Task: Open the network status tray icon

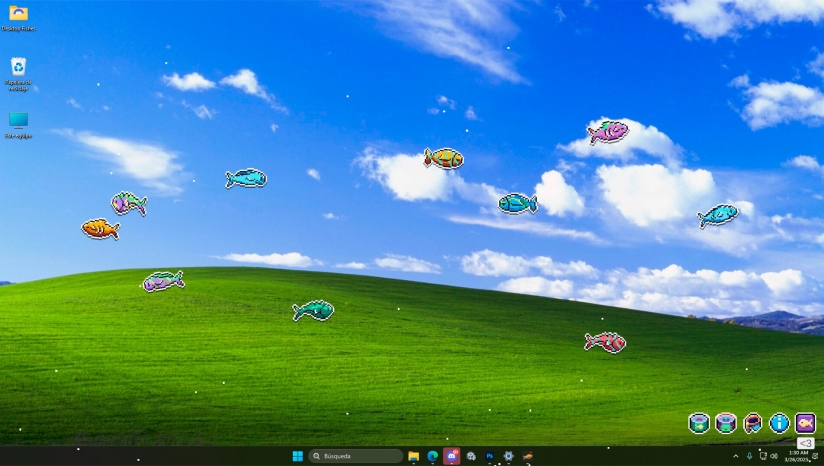Action: pyautogui.click(x=763, y=456)
